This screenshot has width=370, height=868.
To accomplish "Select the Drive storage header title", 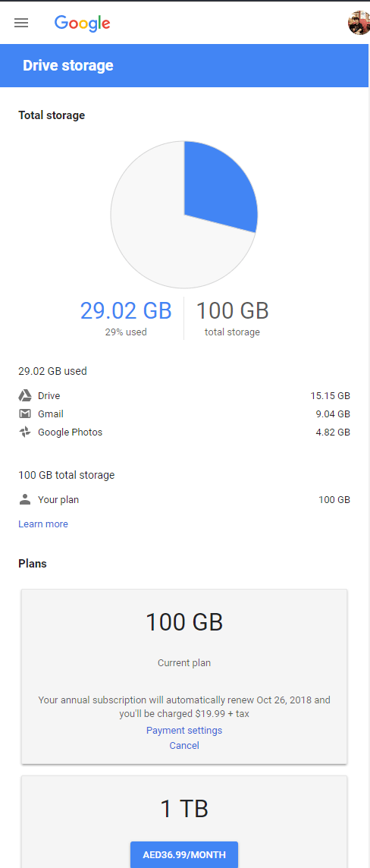I will (68, 65).
